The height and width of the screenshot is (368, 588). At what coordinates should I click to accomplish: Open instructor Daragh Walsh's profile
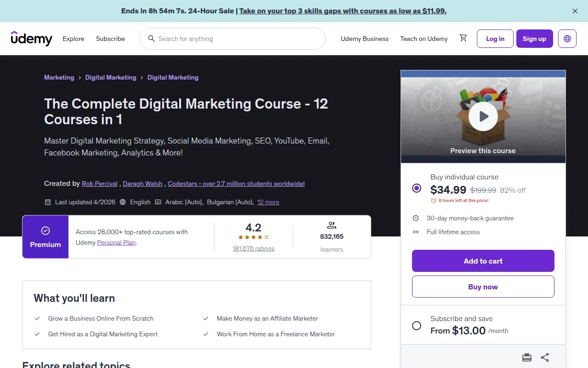pos(143,184)
